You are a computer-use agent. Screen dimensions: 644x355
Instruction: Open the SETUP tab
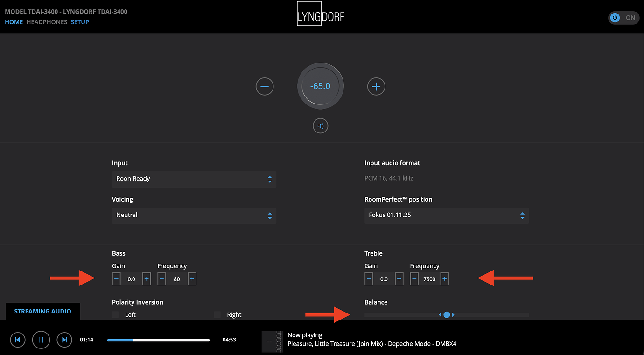click(x=80, y=22)
